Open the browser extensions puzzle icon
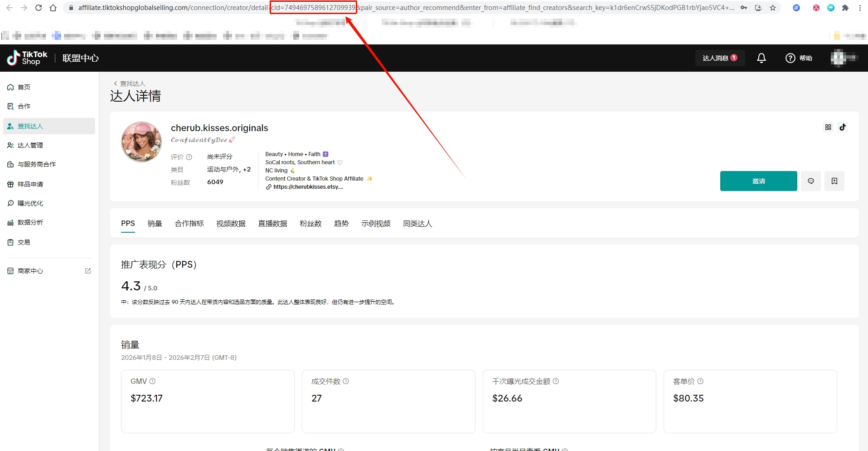Image resolution: width=868 pixels, height=451 pixels. pos(845,8)
